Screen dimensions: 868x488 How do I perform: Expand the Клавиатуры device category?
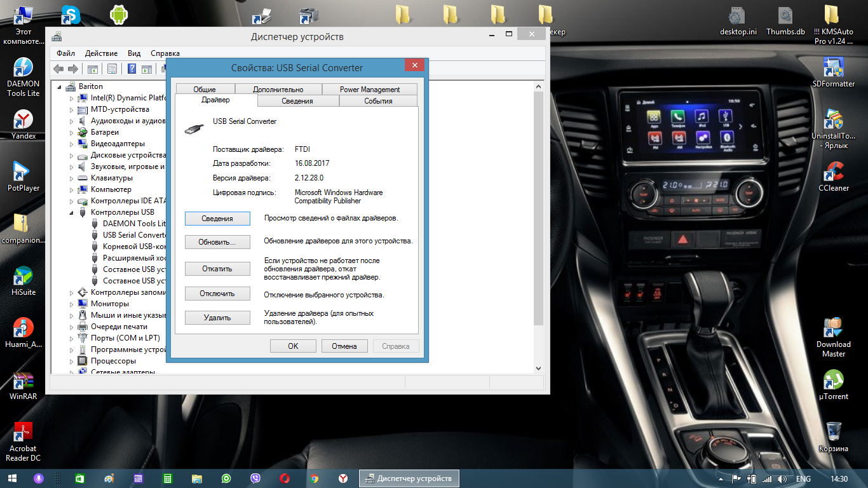coord(72,178)
